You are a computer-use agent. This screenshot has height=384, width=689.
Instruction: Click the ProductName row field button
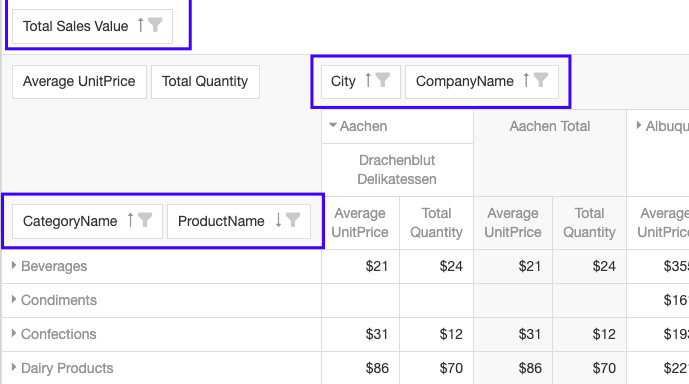(239, 221)
